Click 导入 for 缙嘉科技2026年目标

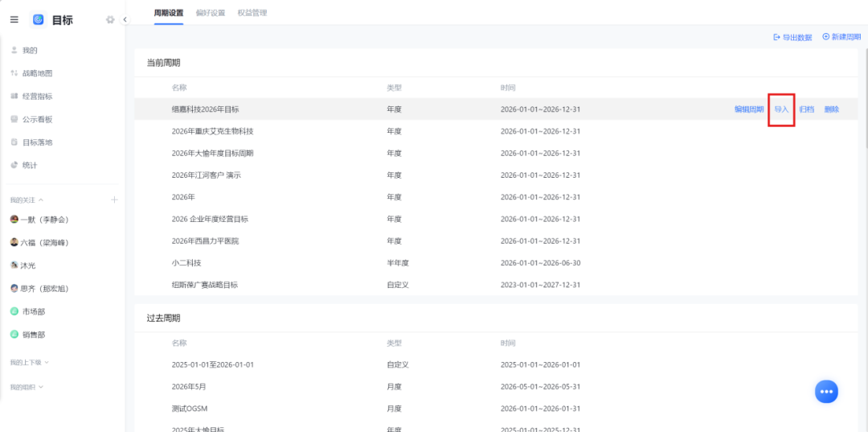(781, 109)
